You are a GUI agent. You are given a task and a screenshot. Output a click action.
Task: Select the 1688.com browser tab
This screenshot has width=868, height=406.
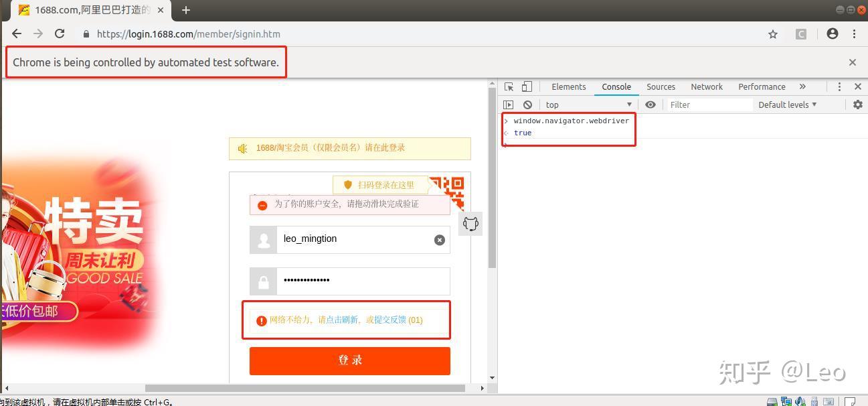pos(92,11)
